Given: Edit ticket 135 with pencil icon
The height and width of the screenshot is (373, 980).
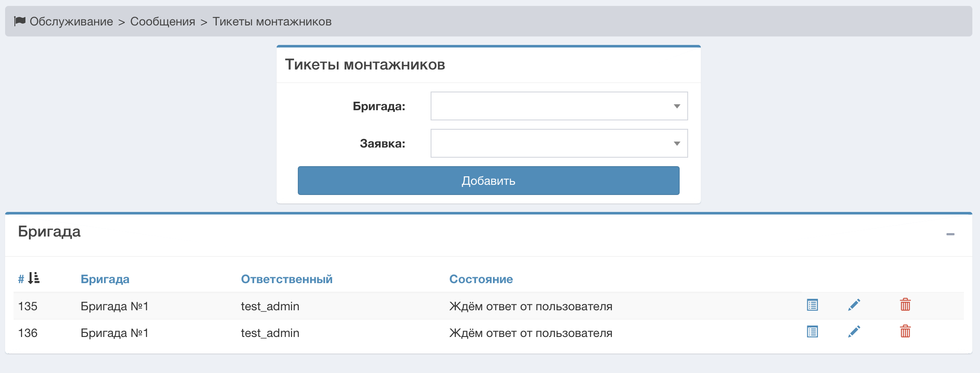Looking at the screenshot, I should pyautogui.click(x=854, y=305).
